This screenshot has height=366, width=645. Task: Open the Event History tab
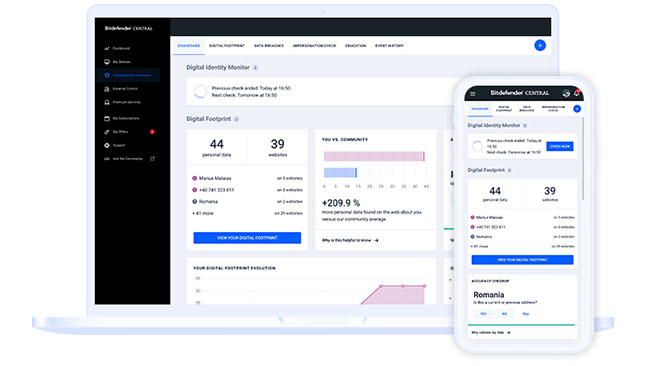click(x=389, y=46)
